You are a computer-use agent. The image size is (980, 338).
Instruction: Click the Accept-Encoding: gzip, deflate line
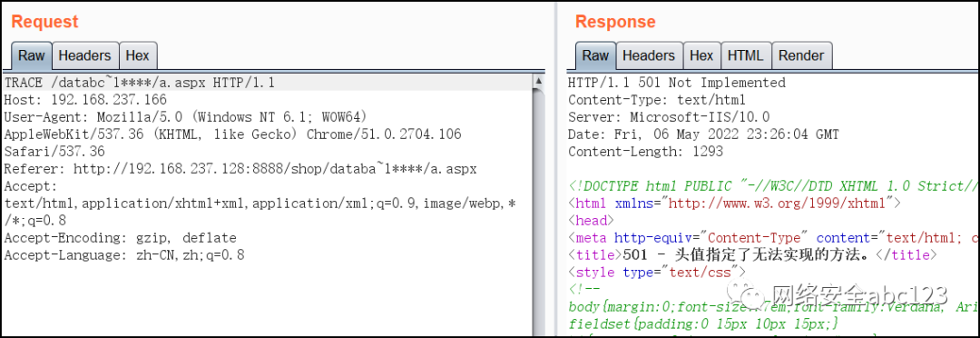(121, 238)
